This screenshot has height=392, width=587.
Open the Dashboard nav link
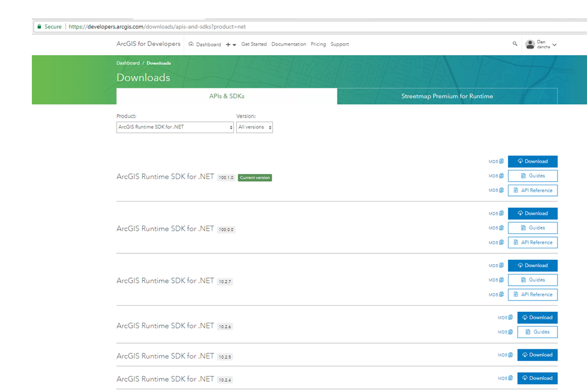[205, 44]
